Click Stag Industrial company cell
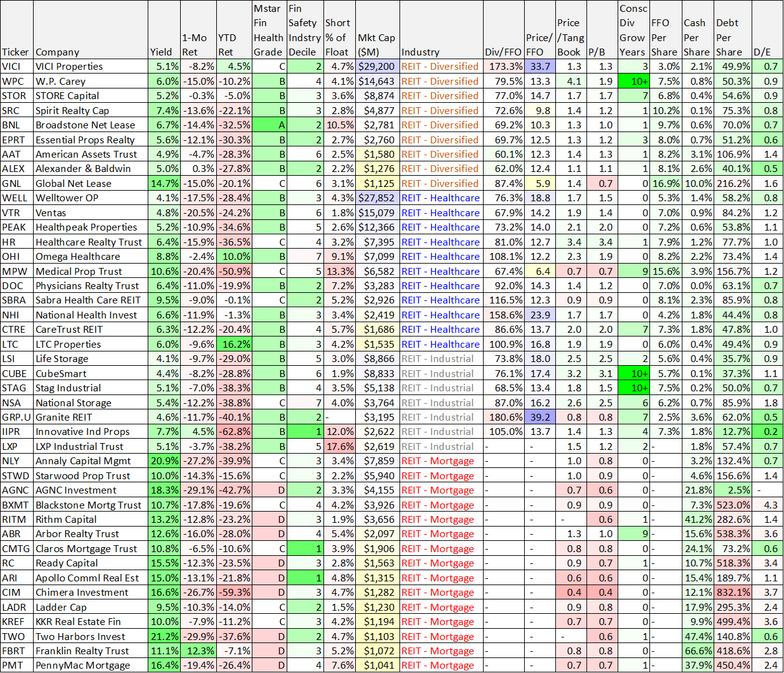This screenshot has width=784, height=673. (90, 388)
